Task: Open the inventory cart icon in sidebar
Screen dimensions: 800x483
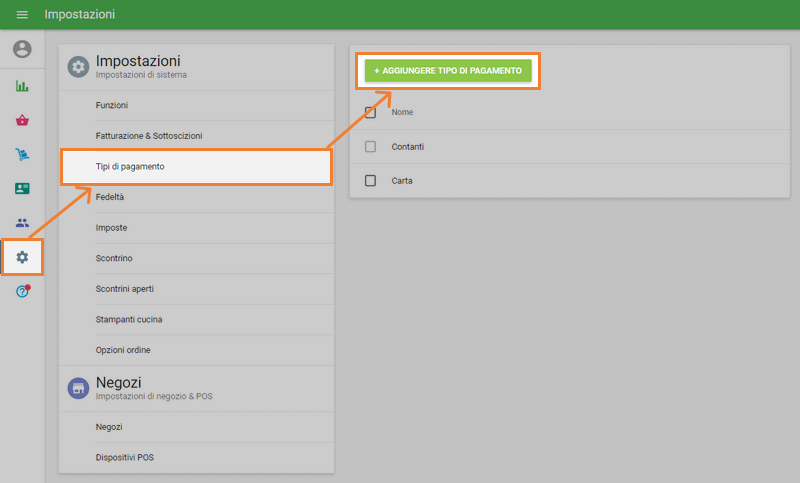Action: [x=22, y=154]
